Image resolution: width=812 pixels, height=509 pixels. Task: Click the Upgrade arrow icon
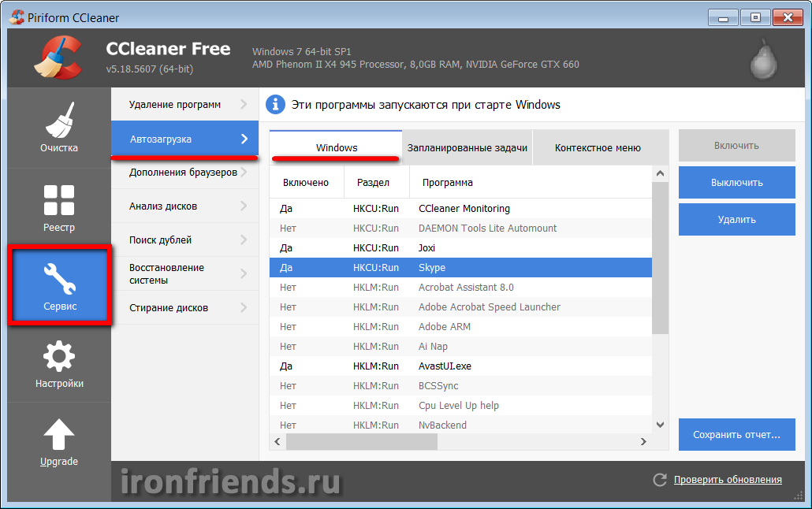[59, 435]
